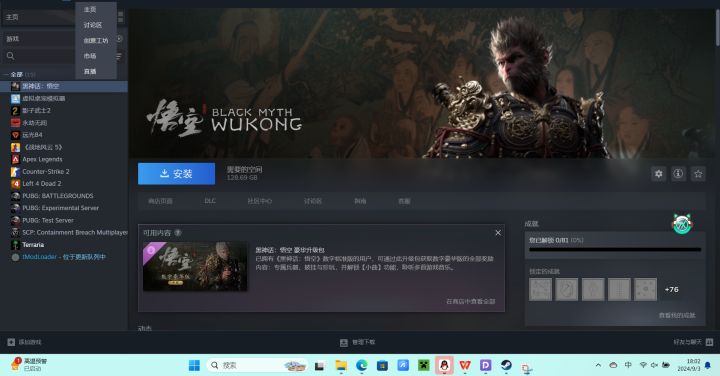Open the WPS Office taskbar icon
This screenshot has height=376, width=720.
pyautogui.click(x=465, y=365)
